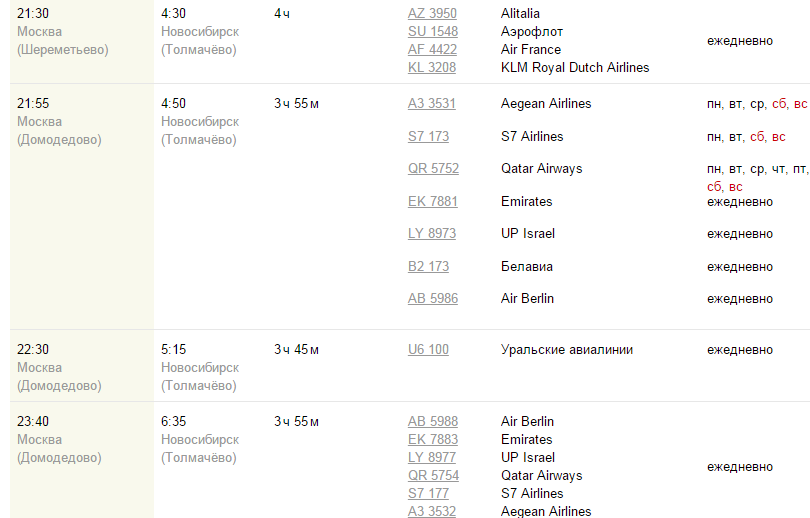This screenshot has width=810, height=518.
Task: Click Aegean flight A3 3532
Action: point(431,512)
